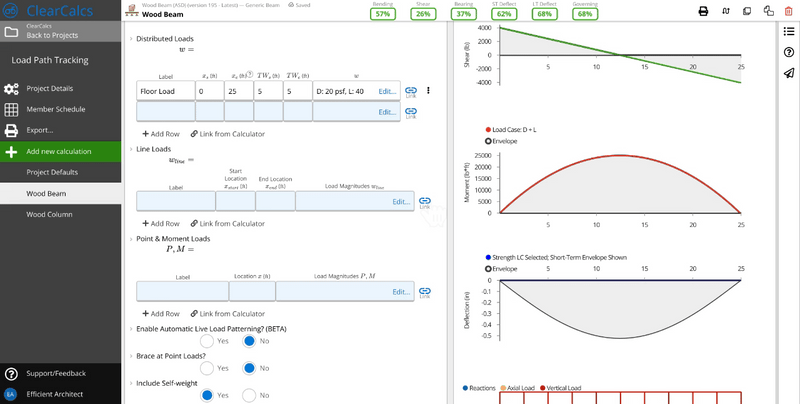Select No for Include Self-weight
Image resolution: width=800 pixels, height=404 pixels.
[x=248, y=395]
